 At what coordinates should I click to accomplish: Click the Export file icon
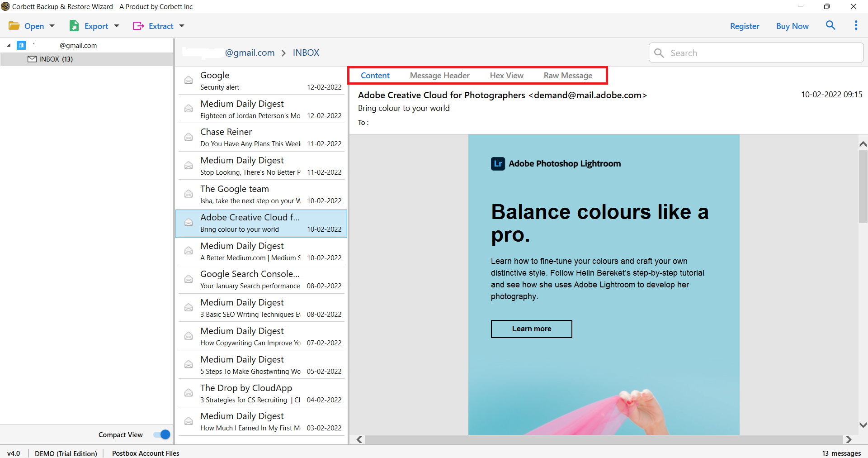74,26
